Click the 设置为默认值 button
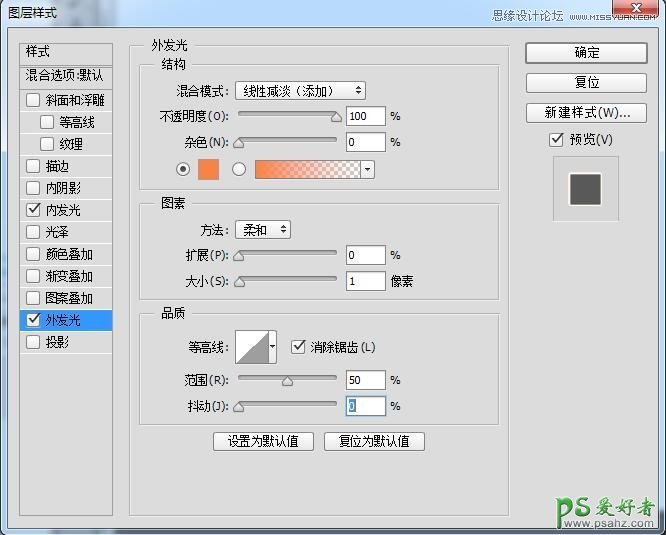This screenshot has width=666, height=535. click(264, 441)
